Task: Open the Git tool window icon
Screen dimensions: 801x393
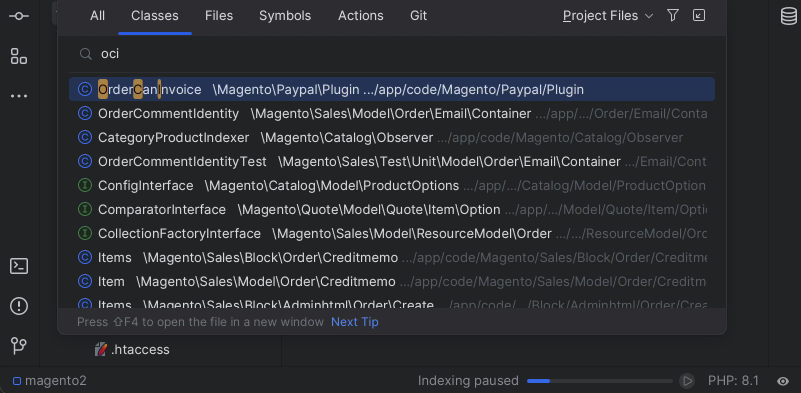Action: pos(19,346)
